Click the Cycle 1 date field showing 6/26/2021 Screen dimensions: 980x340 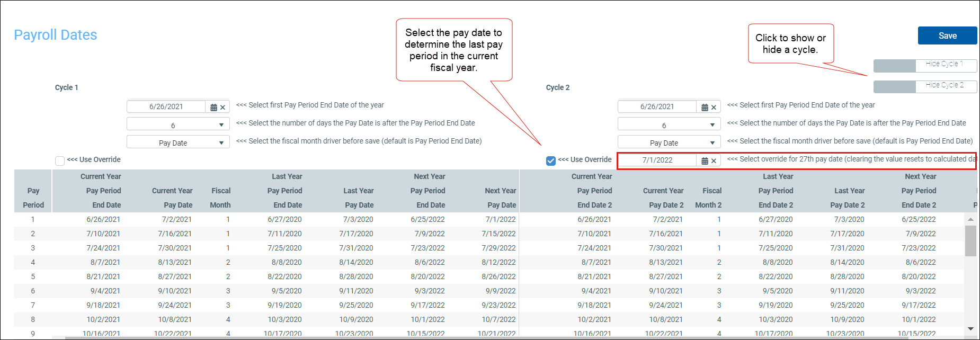(166, 107)
